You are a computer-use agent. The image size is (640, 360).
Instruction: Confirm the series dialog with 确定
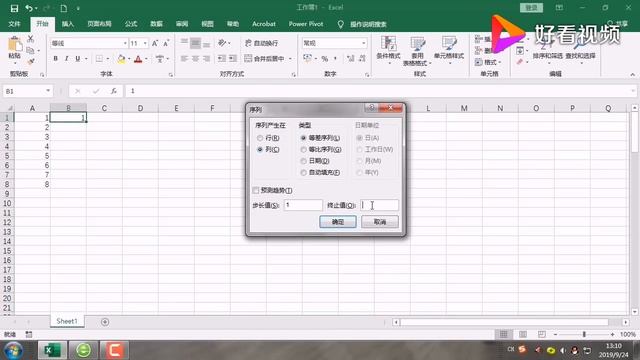pos(338,222)
